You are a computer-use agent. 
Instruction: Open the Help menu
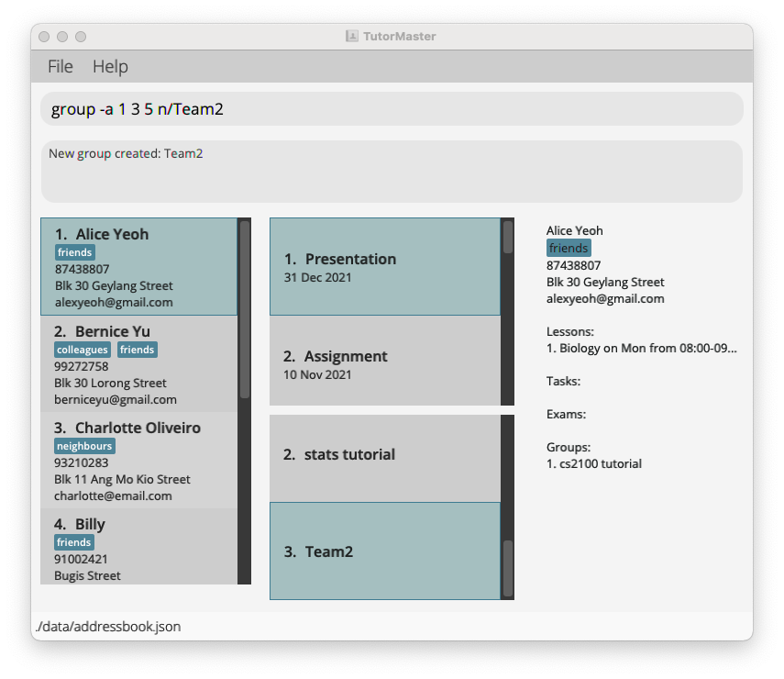tap(110, 66)
